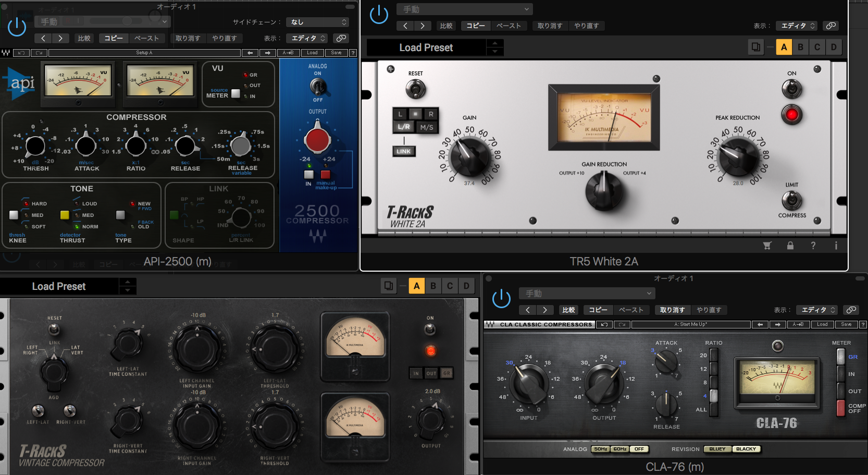Click link icon in CLA-76 header
The height and width of the screenshot is (475, 868).
click(x=851, y=310)
